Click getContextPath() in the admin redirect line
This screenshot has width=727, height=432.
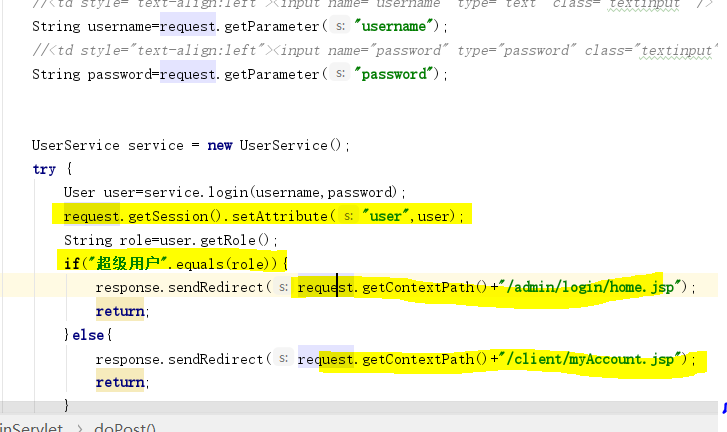(x=424, y=287)
